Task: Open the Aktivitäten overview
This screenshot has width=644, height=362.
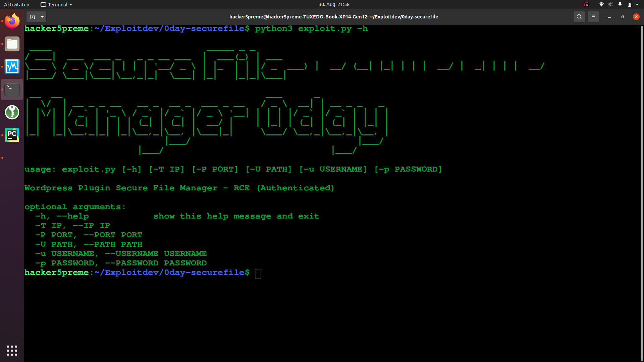Action: (16, 4)
